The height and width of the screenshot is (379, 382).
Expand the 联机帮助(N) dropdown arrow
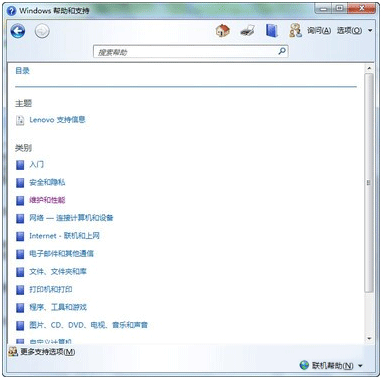[360, 366]
